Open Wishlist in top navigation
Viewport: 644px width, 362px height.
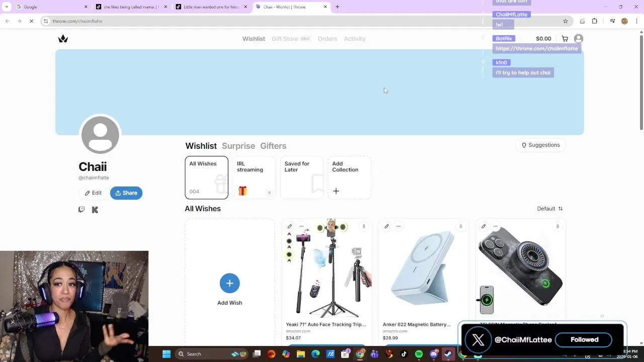point(254,39)
